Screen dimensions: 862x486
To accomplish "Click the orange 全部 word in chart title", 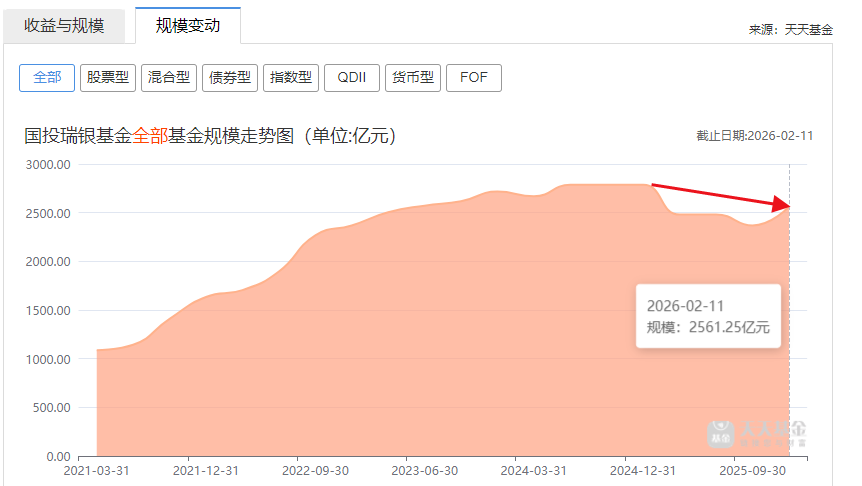I will [x=150, y=136].
